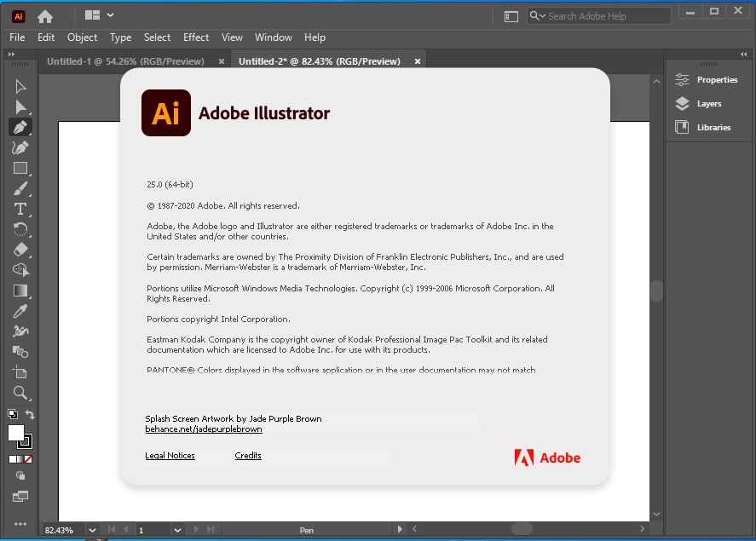Image resolution: width=756 pixels, height=541 pixels.
Task: Select the Eraser tool
Action: point(20,250)
